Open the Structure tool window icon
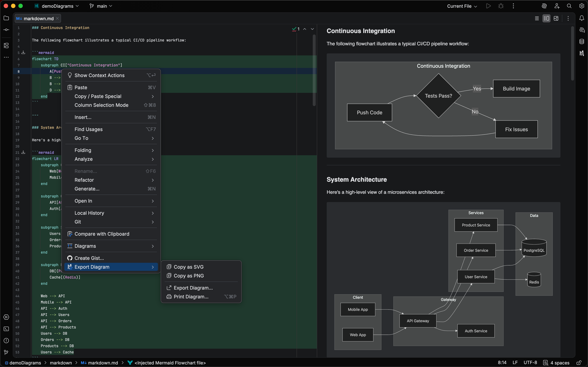This screenshot has height=367, width=588. [6, 45]
